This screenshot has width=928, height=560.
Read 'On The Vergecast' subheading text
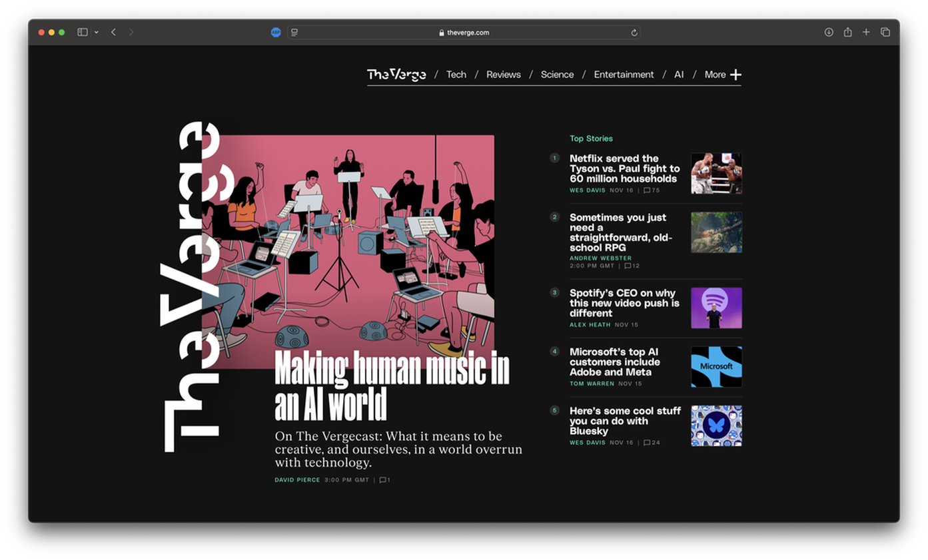[398, 449]
